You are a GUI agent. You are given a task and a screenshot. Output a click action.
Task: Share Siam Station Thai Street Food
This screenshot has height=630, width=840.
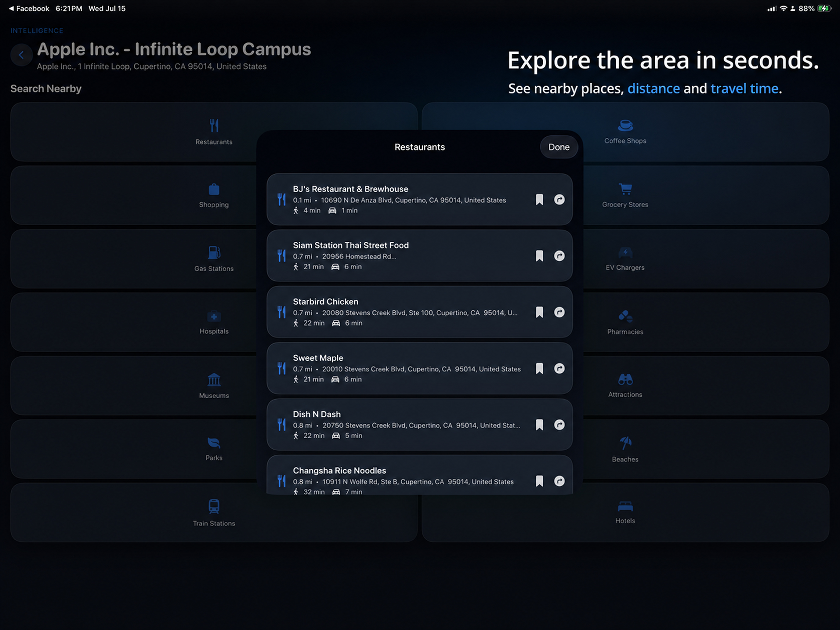point(559,255)
